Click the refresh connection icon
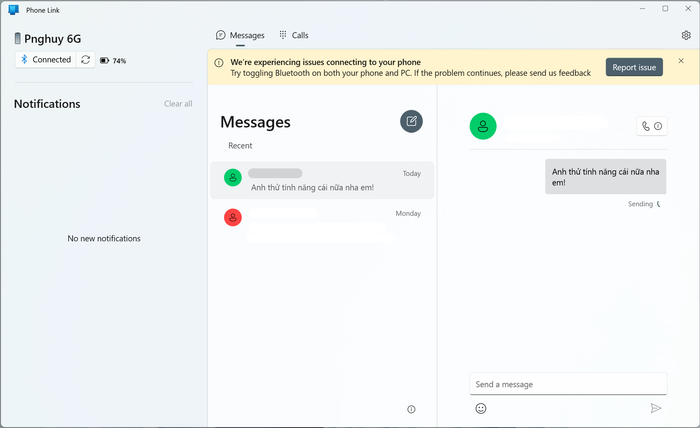This screenshot has height=428, width=700. tap(86, 60)
